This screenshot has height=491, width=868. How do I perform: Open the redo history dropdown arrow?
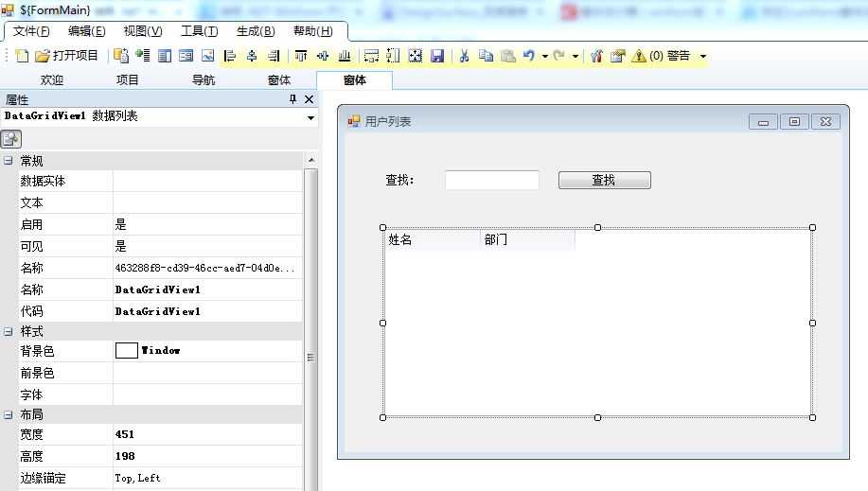576,56
